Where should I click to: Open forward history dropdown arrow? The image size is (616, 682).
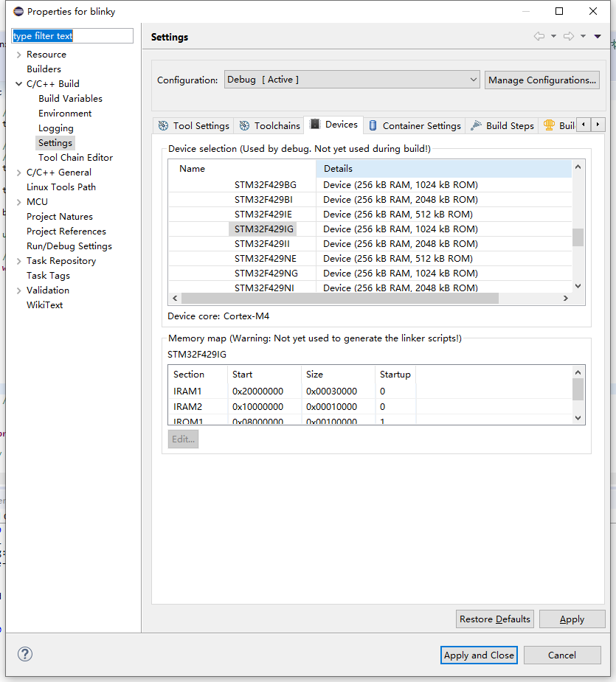click(583, 36)
